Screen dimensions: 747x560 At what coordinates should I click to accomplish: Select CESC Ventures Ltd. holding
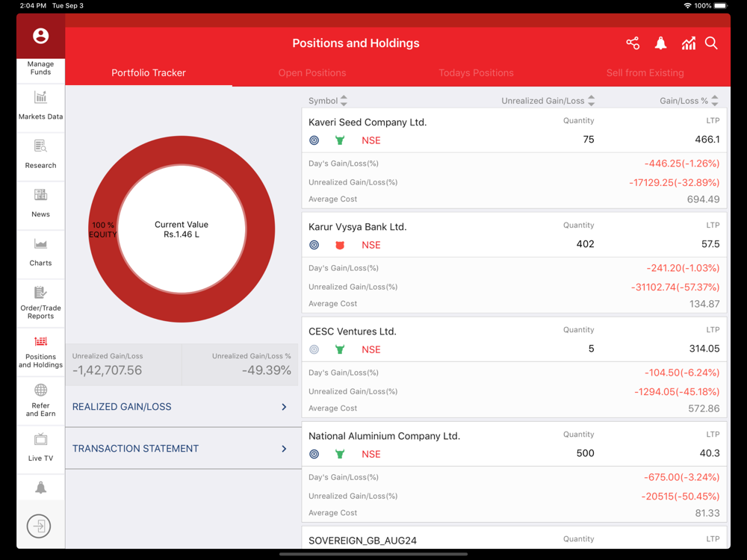tap(352, 332)
